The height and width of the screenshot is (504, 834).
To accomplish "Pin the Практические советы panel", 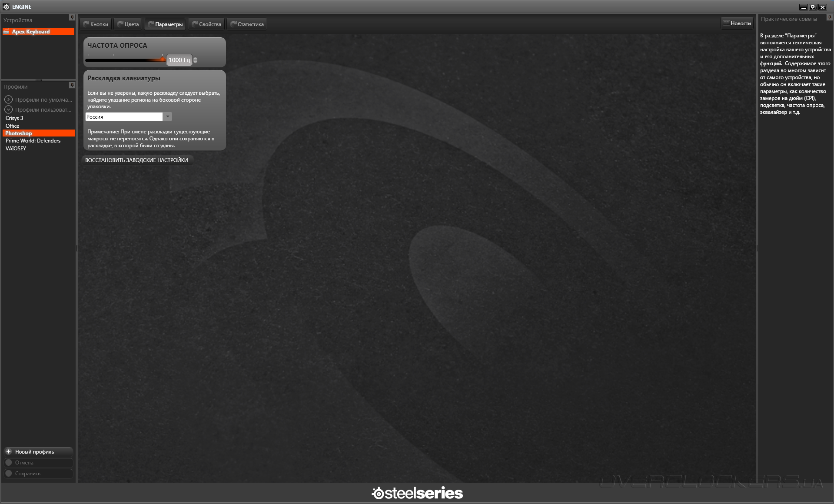I will (830, 18).
